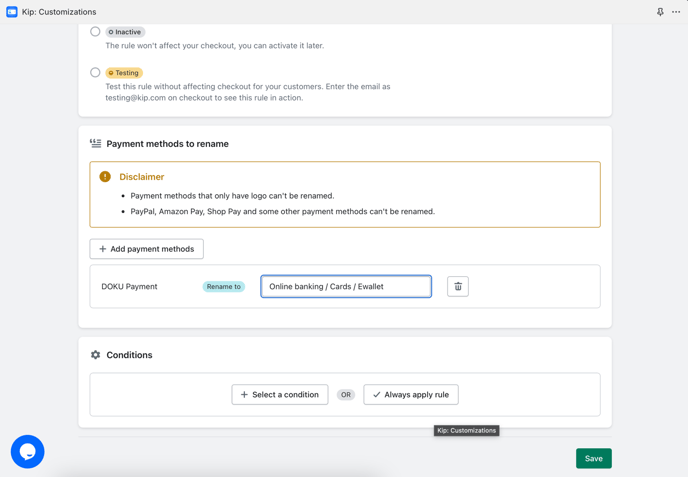Image resolution: width=688 pixels, height=477 pixels.
Task: Focus the rename text field for DOKU Payment
Action: click(x=346, y=287)
